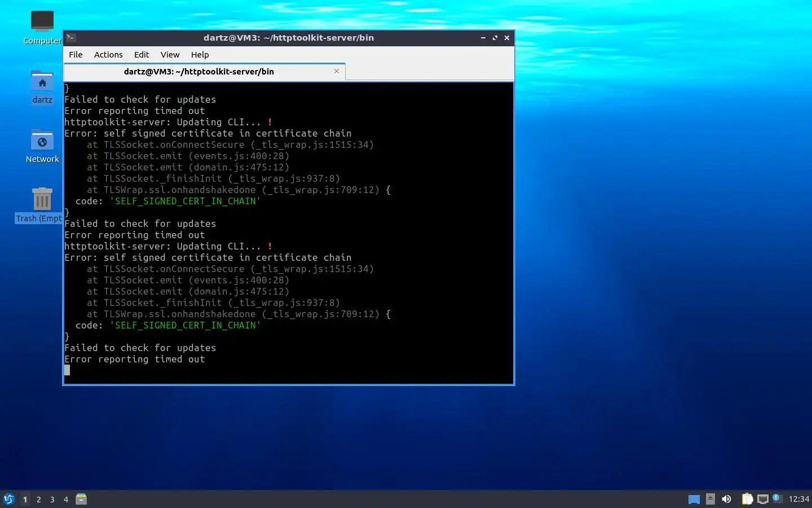Click the 12:34 panel clock
Screen dimensions: 812x508
[798, 499]
